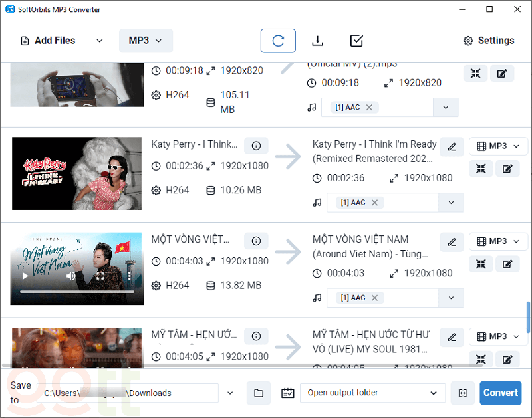The image size is (532, 418).
Task: Open info for MỘT VÒNG VIỆT NAM file
Action: 256,241
